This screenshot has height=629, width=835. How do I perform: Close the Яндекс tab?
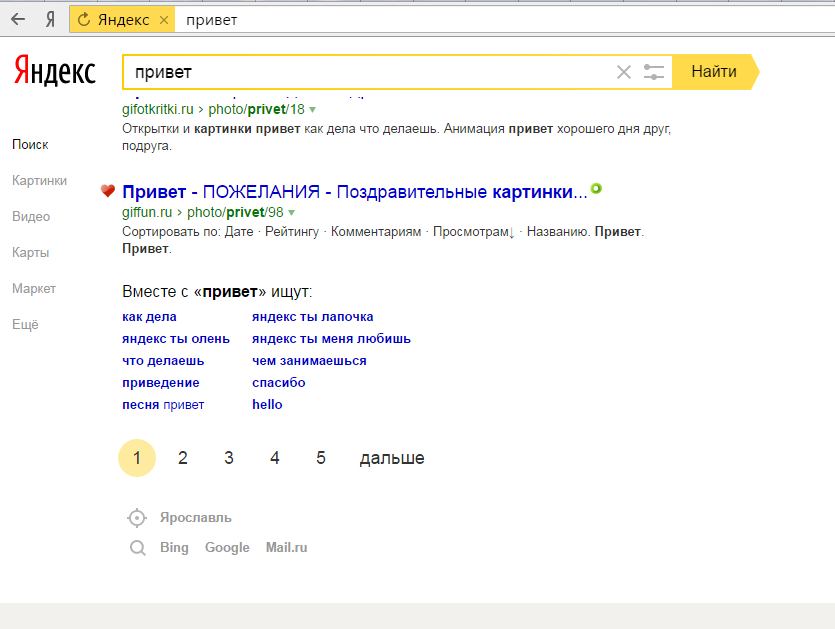164,20
